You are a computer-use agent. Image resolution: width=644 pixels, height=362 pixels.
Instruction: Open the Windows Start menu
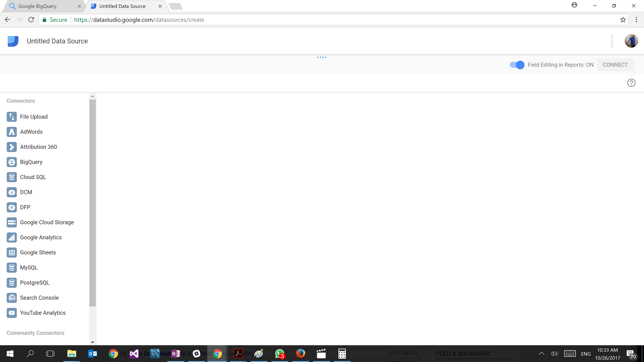click(x=10, y=354)
